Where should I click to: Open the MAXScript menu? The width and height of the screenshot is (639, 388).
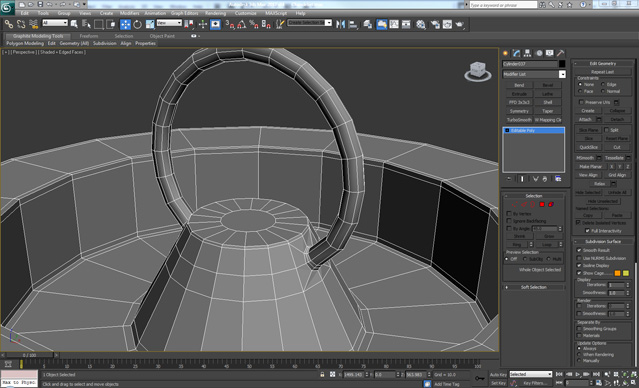point(276,13)
